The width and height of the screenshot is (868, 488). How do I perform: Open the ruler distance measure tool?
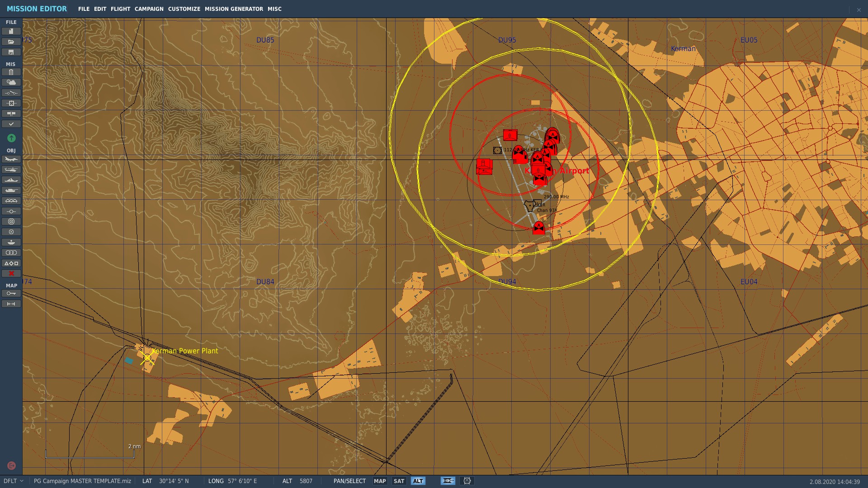(11, 304)
